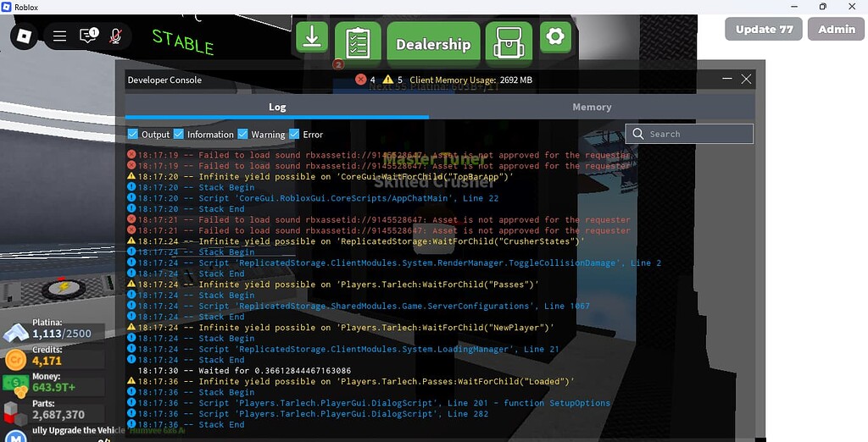Click the green download arrow button
The image size is (868, 442).
pos(312,37)
